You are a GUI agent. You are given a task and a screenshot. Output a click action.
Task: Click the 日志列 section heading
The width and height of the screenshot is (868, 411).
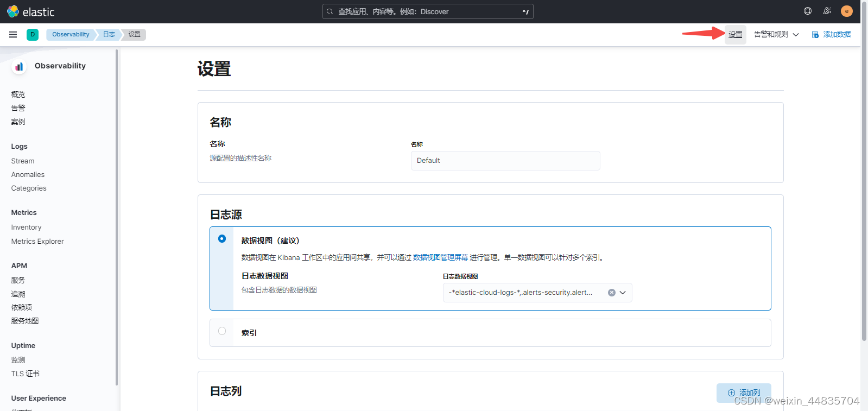(x=226, y=391)
